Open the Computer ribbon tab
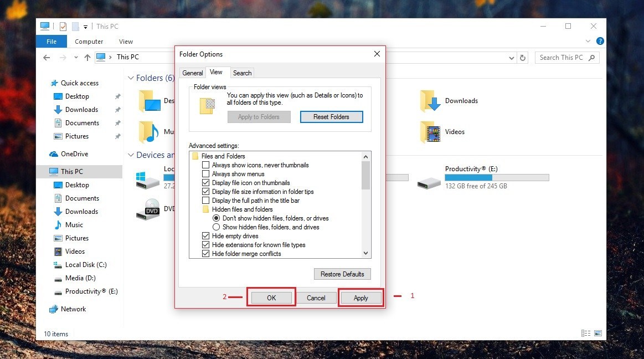The height and width of the screenshot is (359, 644). (x=89, y=41)
